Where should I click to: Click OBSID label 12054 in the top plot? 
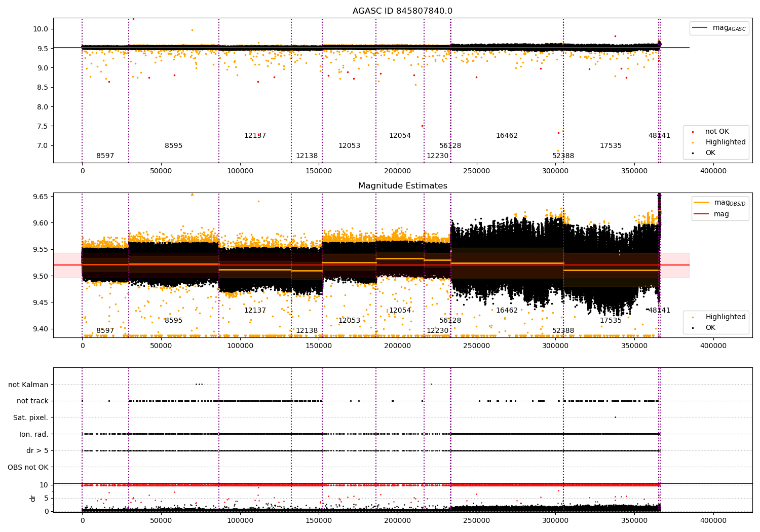(400, 135)
